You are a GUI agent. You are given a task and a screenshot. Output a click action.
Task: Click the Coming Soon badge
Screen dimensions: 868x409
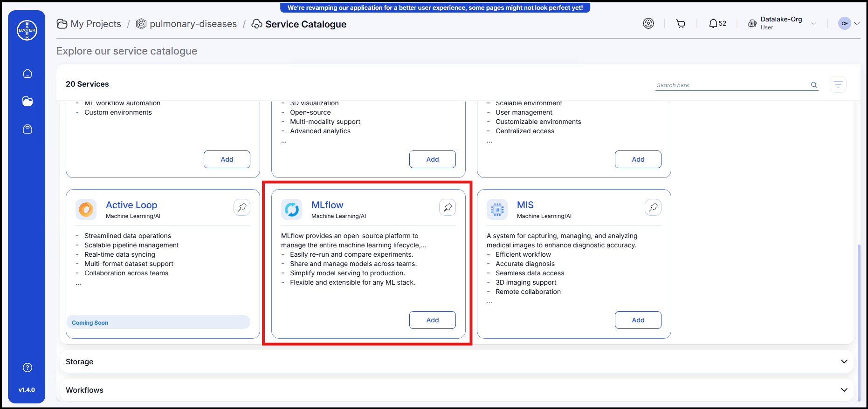(x=158, y=322)
